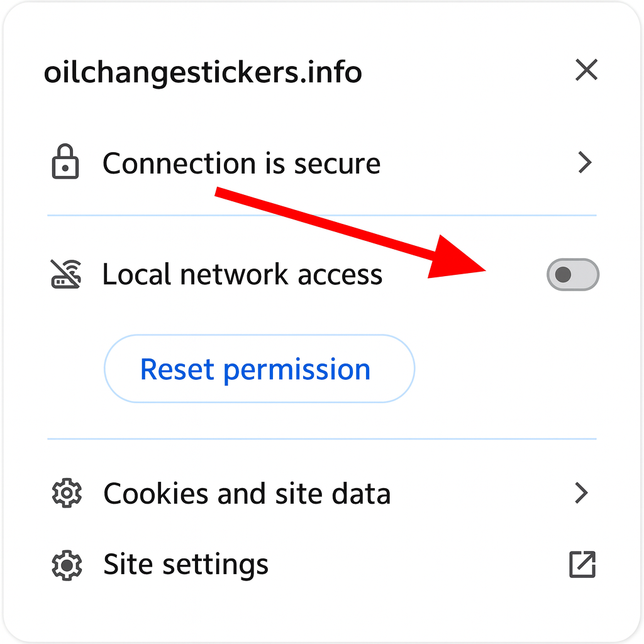Click the Local network access label text
Screen dimensions: 644x644
(x=242, y=275)
